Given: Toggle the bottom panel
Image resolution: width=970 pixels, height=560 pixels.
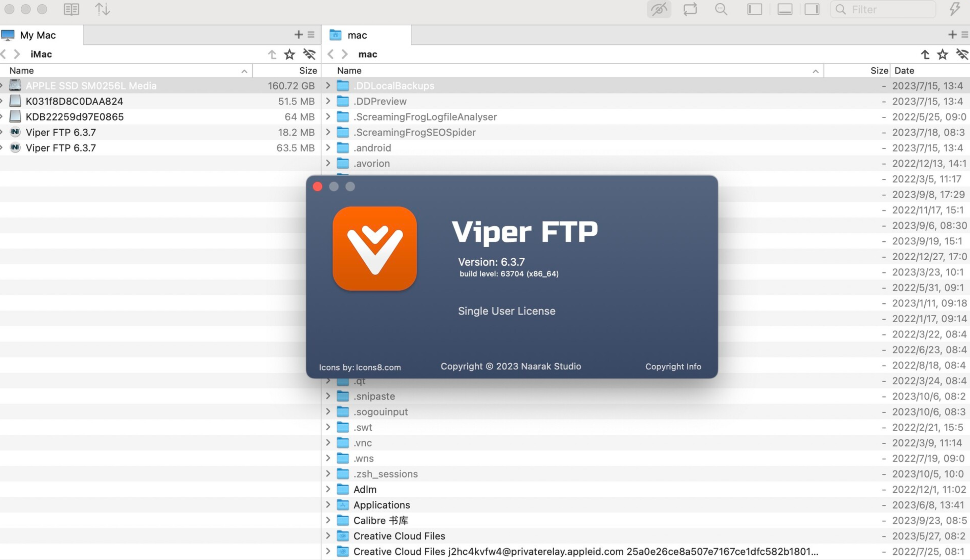Looking at the screenshot, I should coord(784,9).
